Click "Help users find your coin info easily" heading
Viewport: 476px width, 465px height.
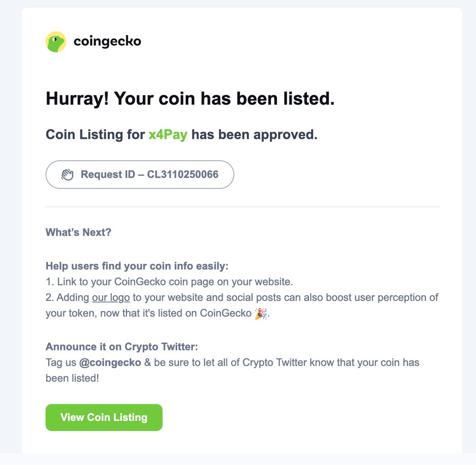(137, 266)
